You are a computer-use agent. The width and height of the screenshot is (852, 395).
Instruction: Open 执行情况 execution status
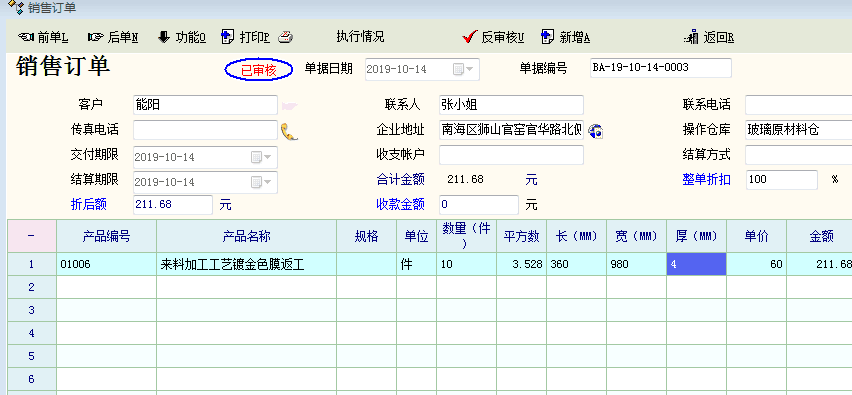360,36
